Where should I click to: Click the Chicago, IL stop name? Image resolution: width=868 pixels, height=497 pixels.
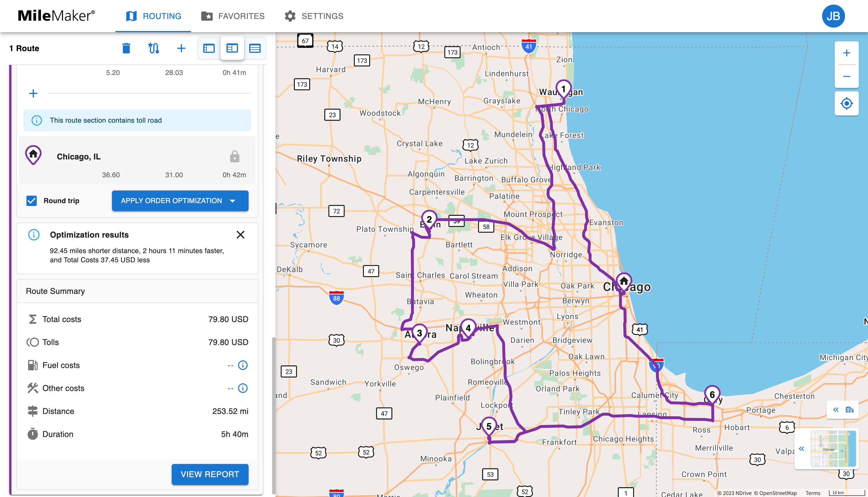tap(78, 156)
